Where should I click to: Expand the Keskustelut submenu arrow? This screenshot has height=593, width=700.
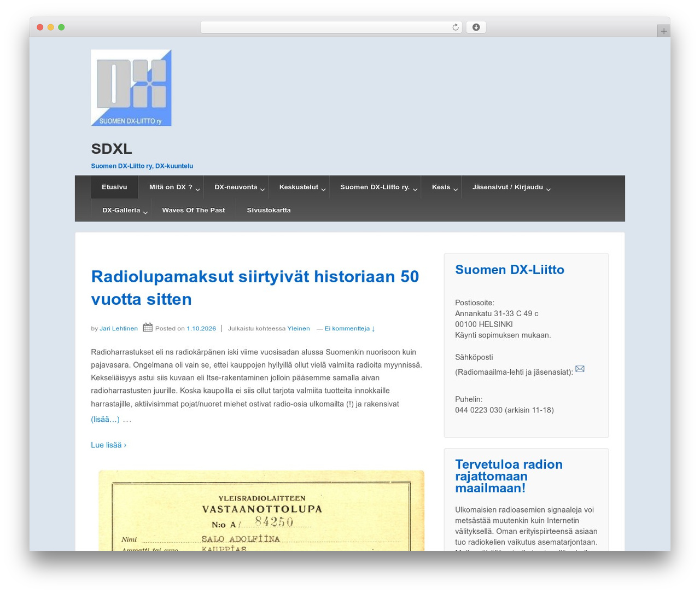point(324,189)
